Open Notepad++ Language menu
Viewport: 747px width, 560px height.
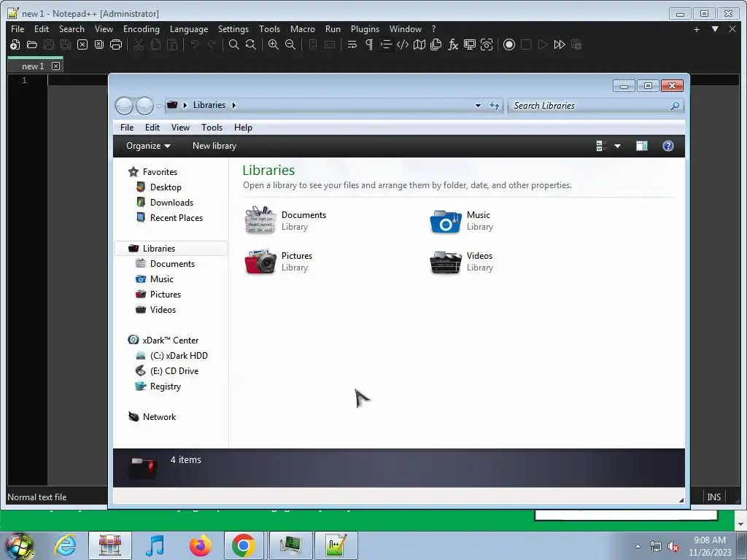click(x=189, y=29)
